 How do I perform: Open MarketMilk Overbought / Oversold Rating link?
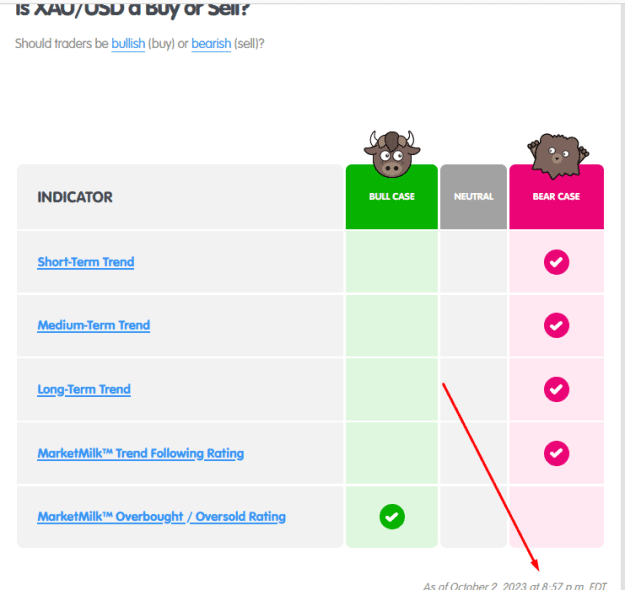(161, 517)
